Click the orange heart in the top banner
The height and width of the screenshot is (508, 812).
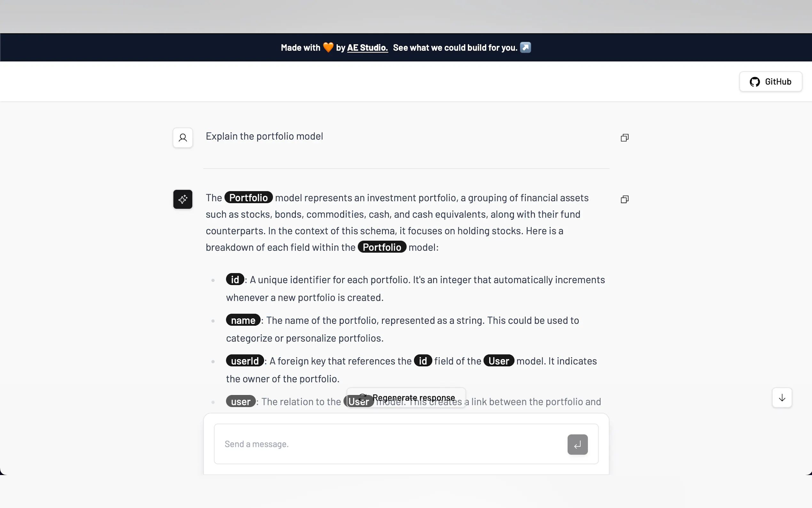[328, 47]
